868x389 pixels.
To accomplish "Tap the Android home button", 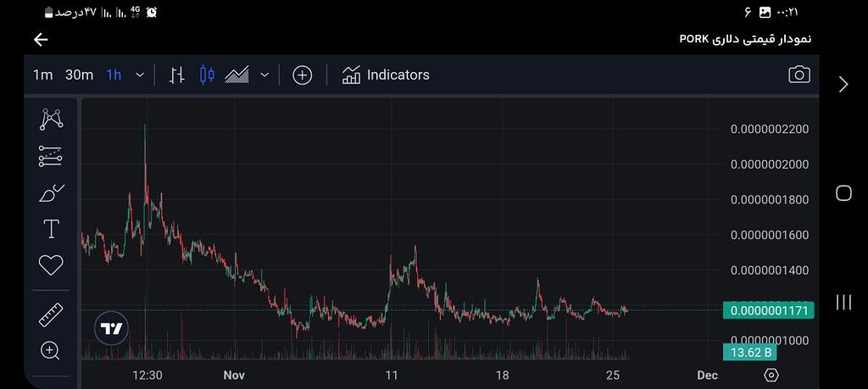I will click(x=843, y=193).
